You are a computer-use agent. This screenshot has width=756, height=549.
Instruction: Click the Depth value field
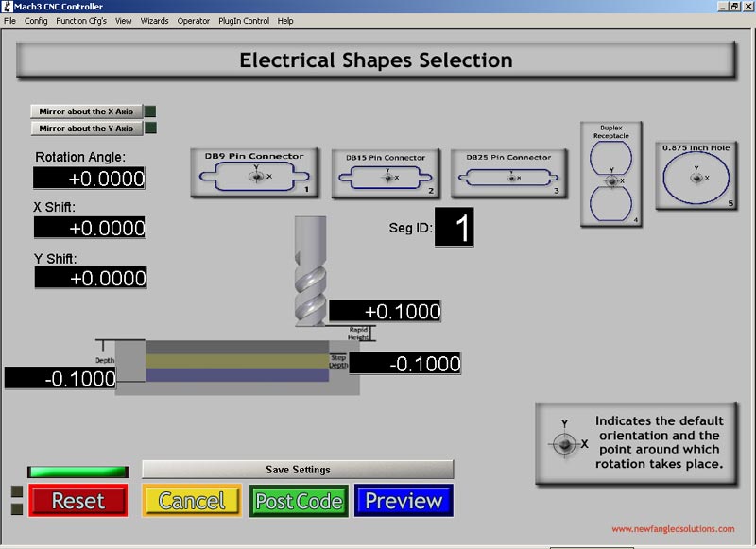[60, 378]
